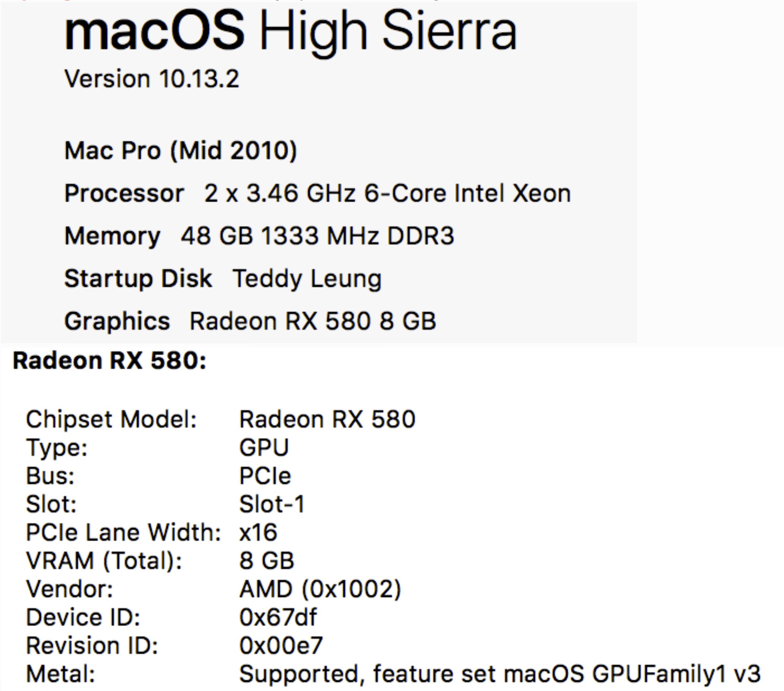
Task: Select the Mac Pro (Mid 2010) label
Action: [x=181, y=150]
